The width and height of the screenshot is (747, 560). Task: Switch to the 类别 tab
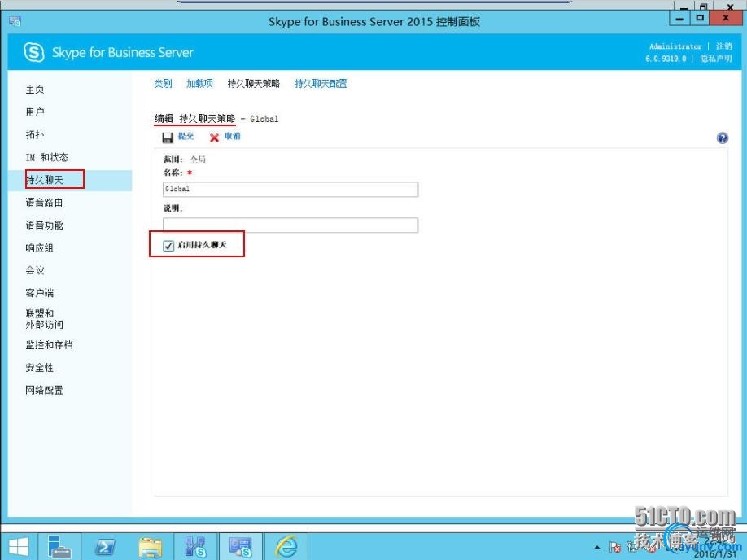163,83
